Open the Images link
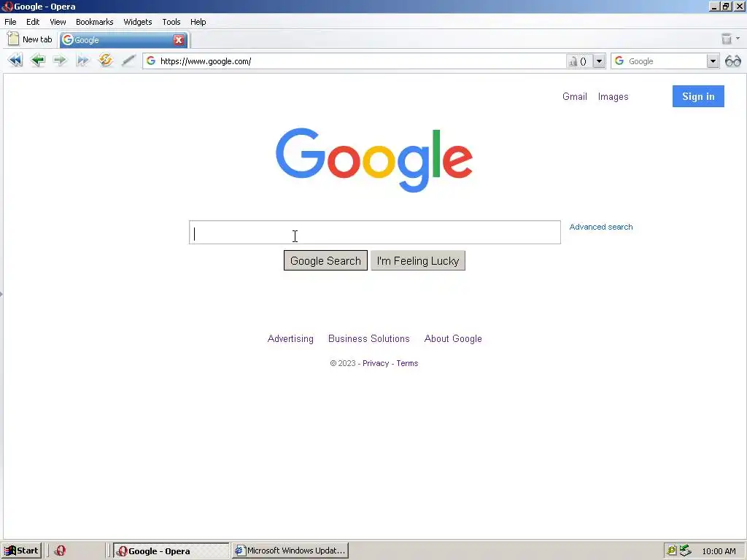This screenshot has width=747, height=560. tap(613, 97)
